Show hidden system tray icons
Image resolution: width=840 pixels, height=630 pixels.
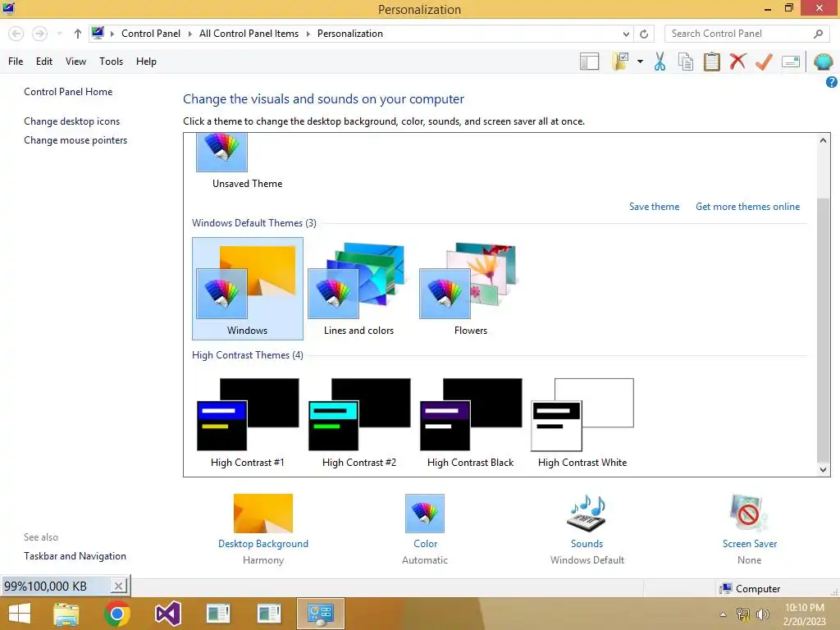click(724, 614)
